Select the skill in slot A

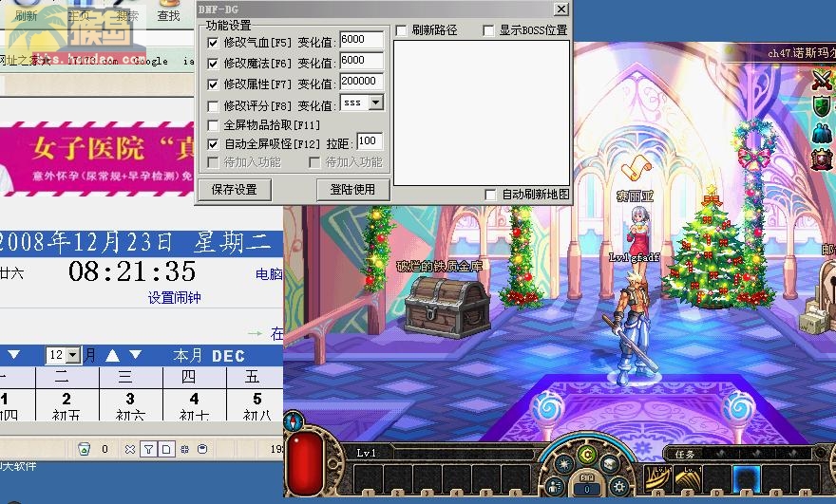tap(656, 478)
